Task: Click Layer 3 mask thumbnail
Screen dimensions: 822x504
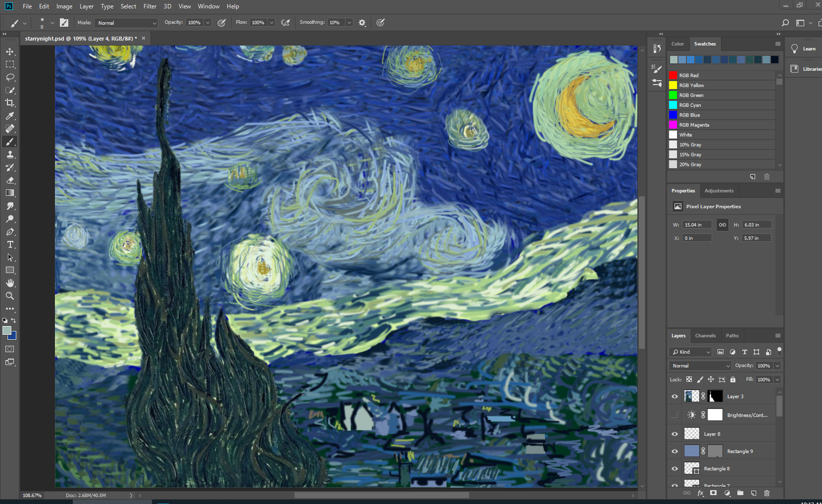Action: point(715,396)
